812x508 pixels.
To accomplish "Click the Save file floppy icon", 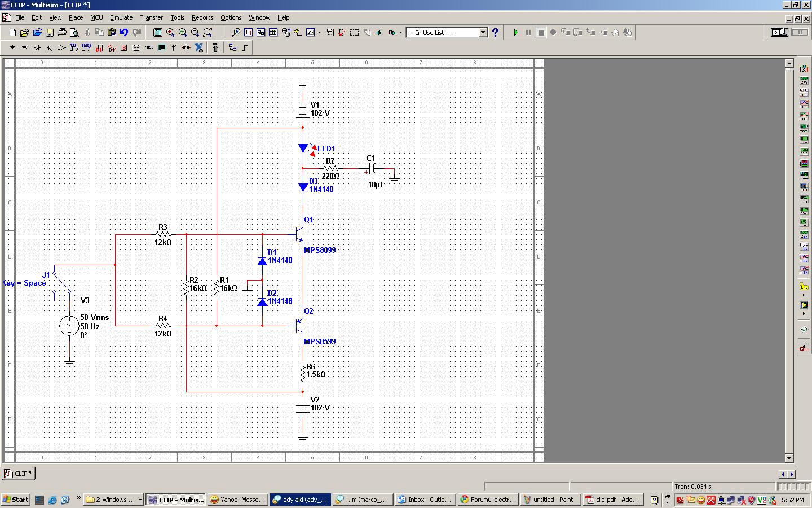I will 50,33.
